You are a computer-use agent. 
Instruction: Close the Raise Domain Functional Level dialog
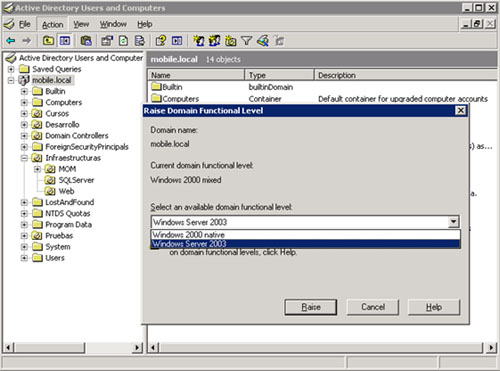pyautogui.click(x=460, y=110)
